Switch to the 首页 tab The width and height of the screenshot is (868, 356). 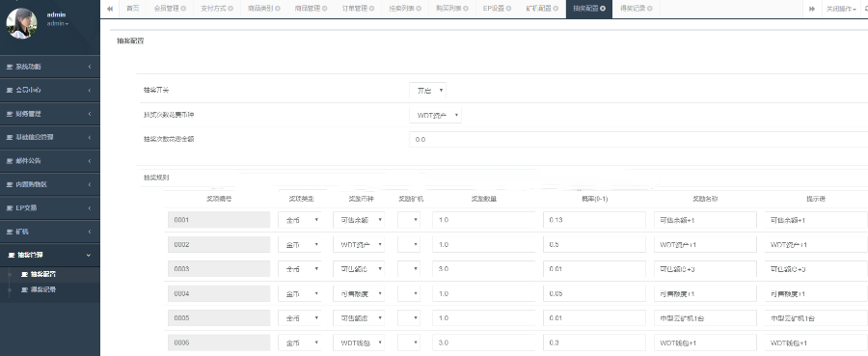132,9
